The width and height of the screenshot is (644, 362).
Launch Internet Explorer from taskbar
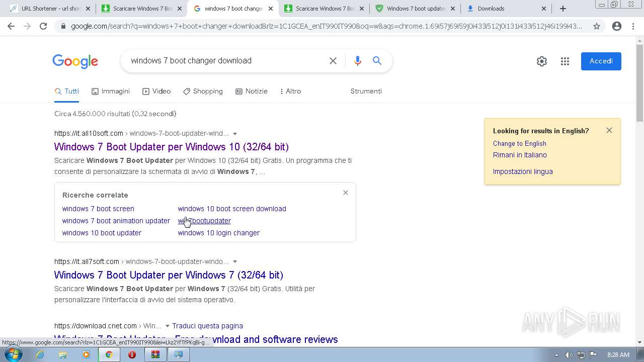coord(40,354)
